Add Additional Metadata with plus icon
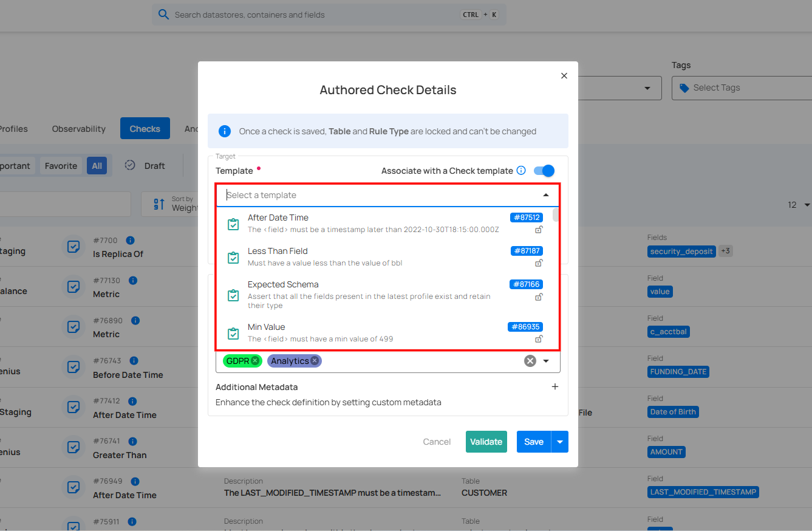Image resolution: width=812 pixels, height=531 pixels. point(554,386)
